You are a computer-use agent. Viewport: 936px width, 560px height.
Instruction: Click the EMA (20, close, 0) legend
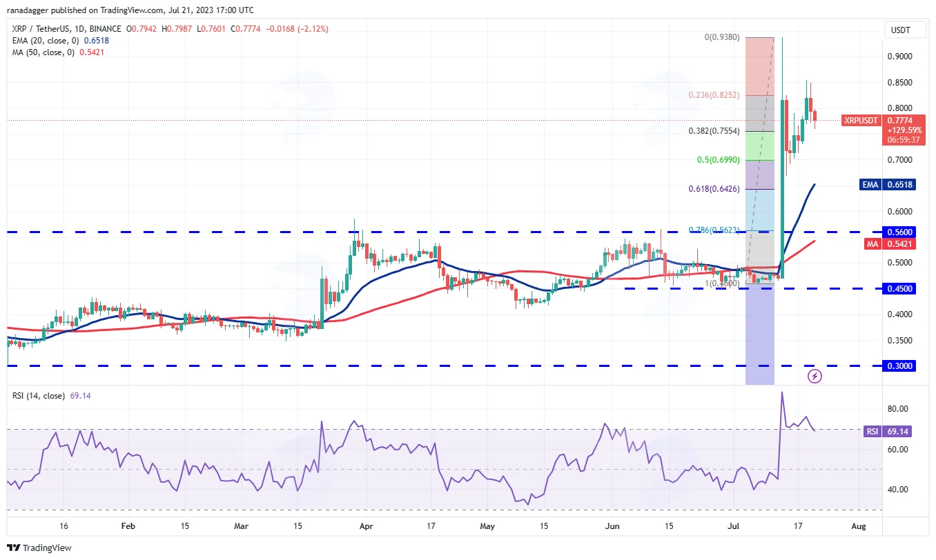pyautogui.click(x=44, y=40)
